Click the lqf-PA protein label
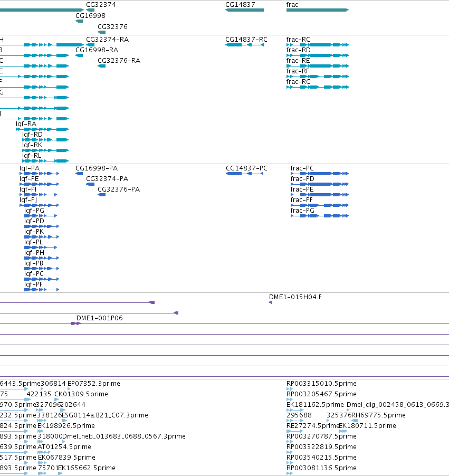This screenshot has height=476, width=449. (x=30, y=168)
